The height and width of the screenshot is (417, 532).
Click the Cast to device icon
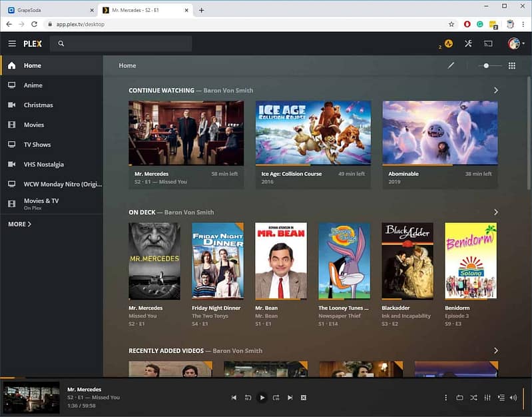(x=488, y=43)
